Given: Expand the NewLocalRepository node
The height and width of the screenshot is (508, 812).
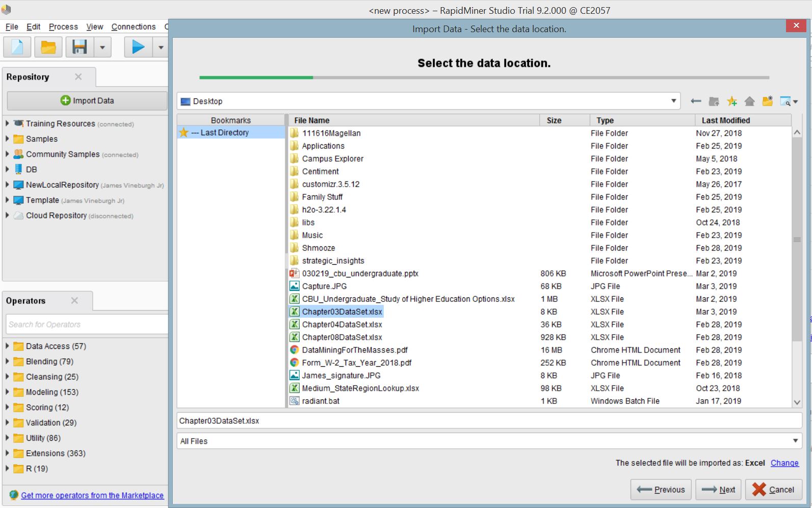Looking at the screenshot, I should [x=7, y=185].
